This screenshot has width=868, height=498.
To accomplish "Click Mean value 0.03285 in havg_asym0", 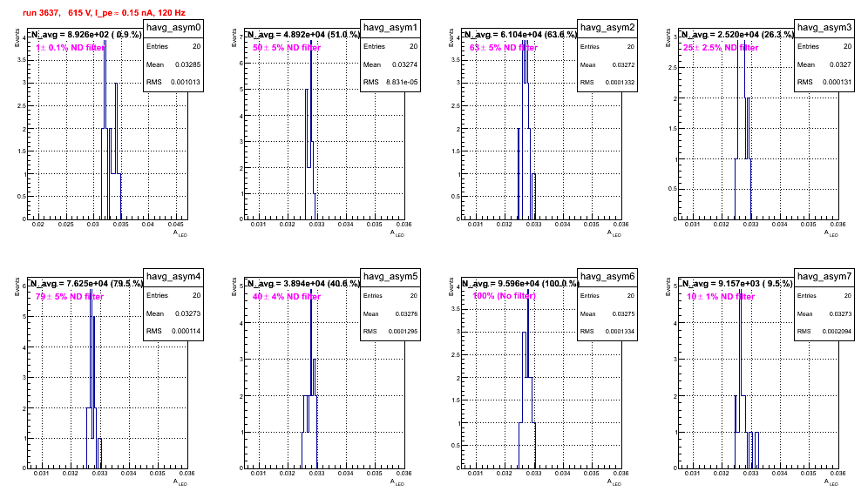I will [x=187, y=64].
